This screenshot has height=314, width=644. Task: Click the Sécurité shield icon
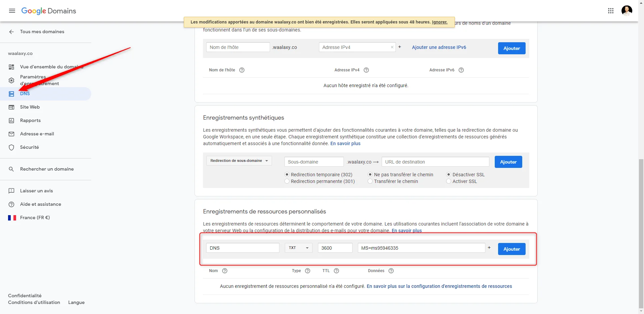(x=11, y=147)
